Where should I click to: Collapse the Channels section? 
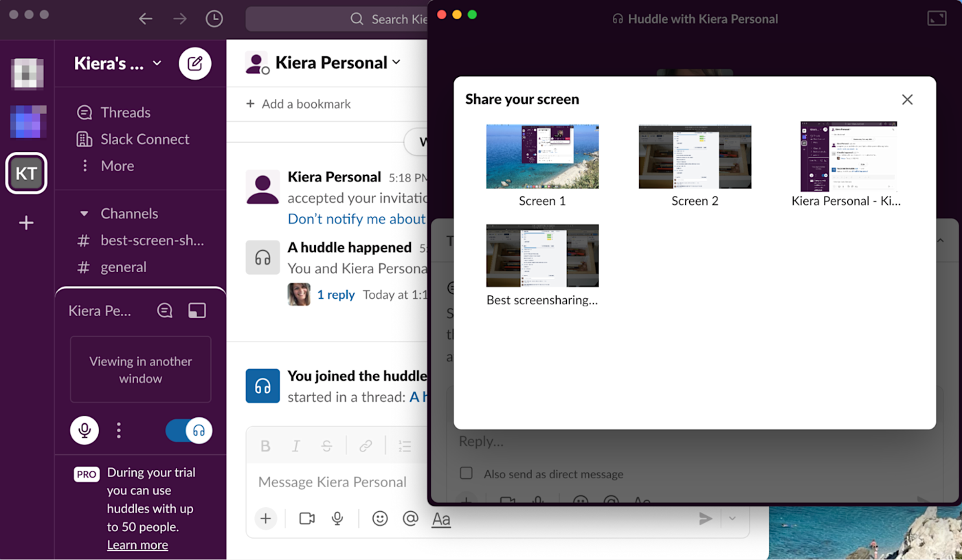pos(85,214)
